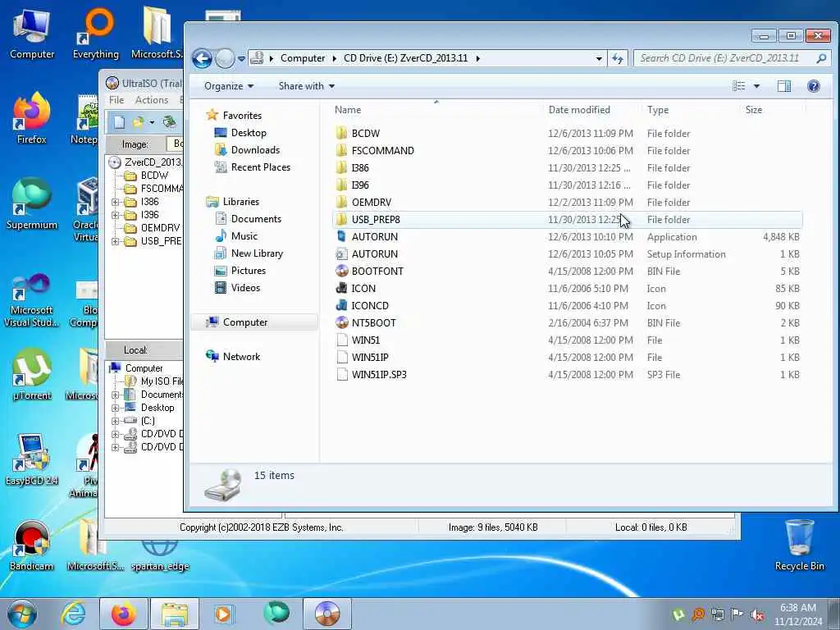Click the Back navigation arrow in Explorer
Screen dimensions: 840x630
pyautogui.click(x=202, y=58)
